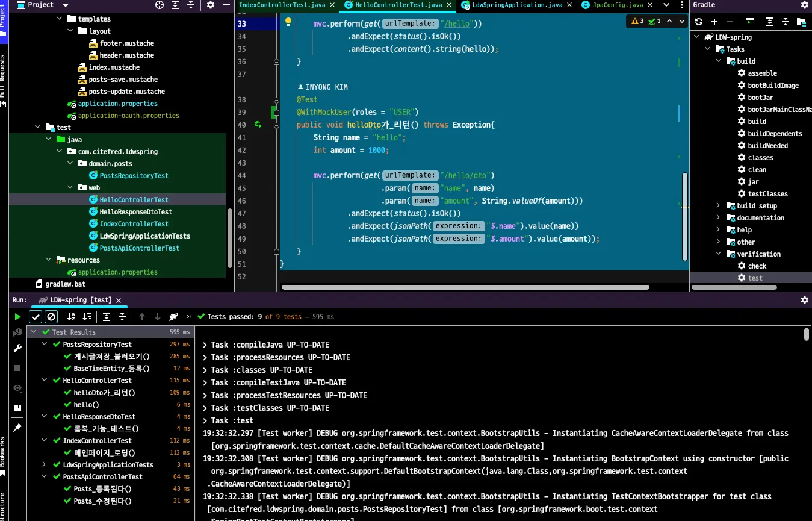This screenshot has width=812, height=521.
Task: Toggle show ignored tests filter
Action: tap(51, 317)
